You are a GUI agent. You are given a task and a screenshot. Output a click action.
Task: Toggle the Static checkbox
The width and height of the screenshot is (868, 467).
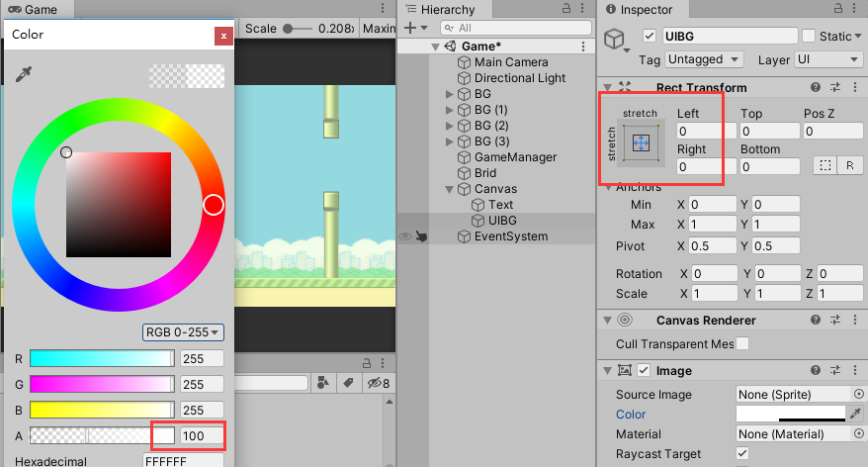[809, 36]
